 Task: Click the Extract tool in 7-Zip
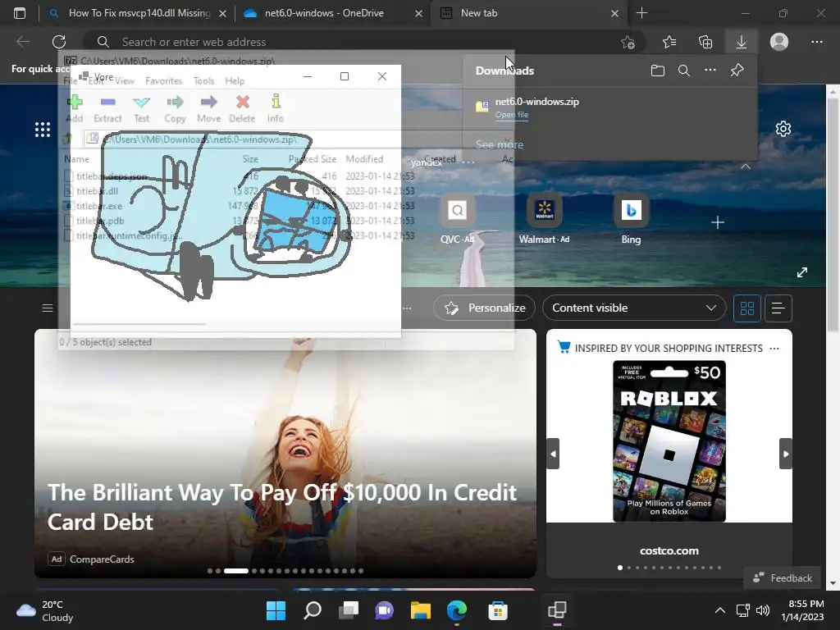pyautogui.click(x=107, y=109)
